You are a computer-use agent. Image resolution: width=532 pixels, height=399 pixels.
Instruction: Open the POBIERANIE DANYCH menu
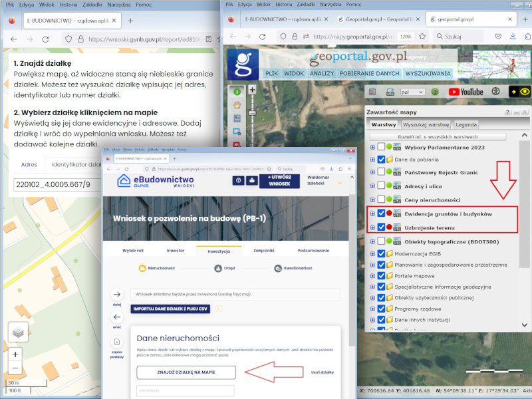370,73
